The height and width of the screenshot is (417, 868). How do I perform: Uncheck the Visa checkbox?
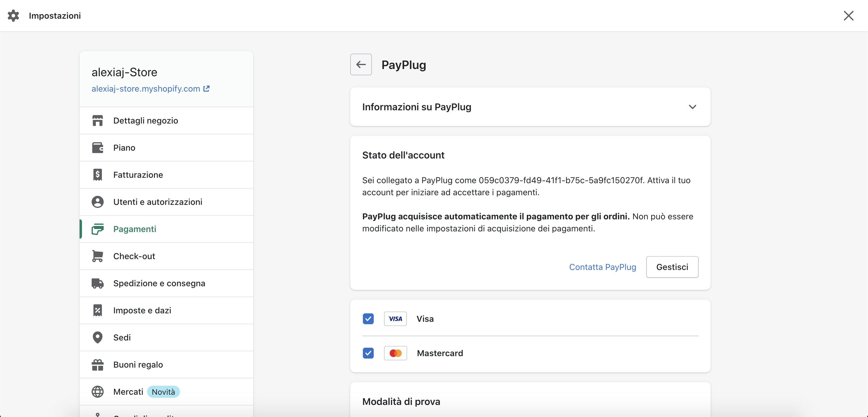[368, 319]
